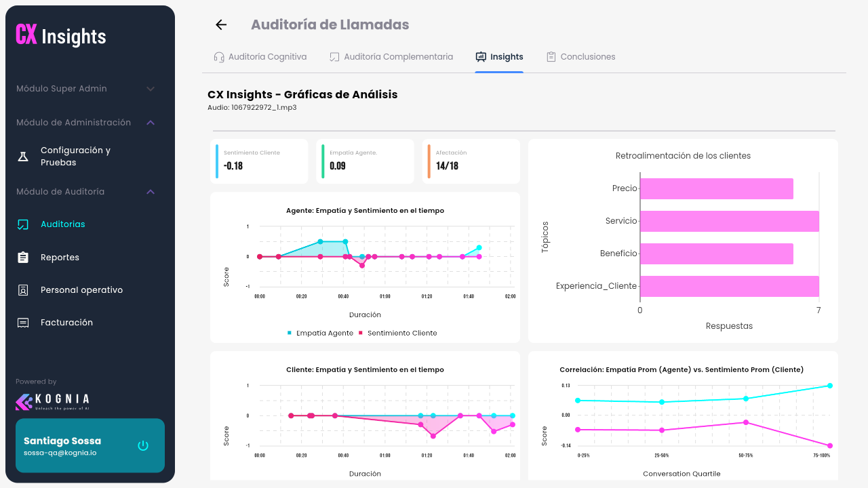Viewport: 868px width, 488px height.
Task: Click the Correlación chart title
Action: pyautogui.click(x=682, y=370)
